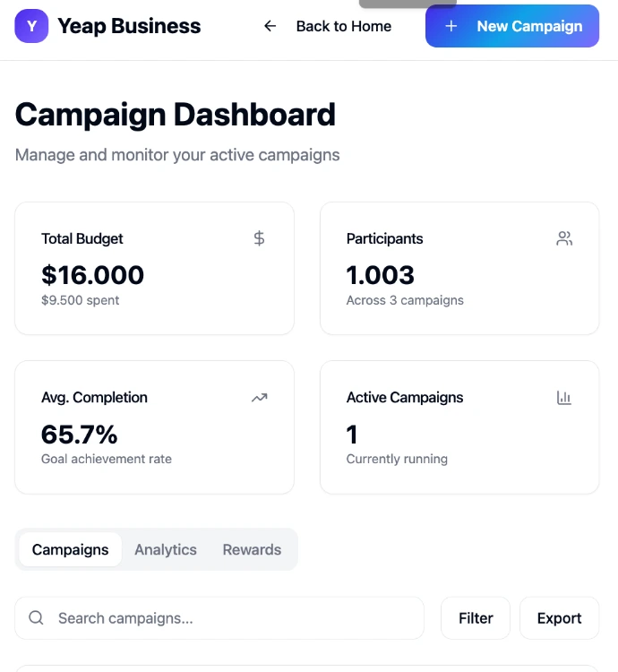
Task: Click the purple Y logo icon
Action: tap(31, 27)
